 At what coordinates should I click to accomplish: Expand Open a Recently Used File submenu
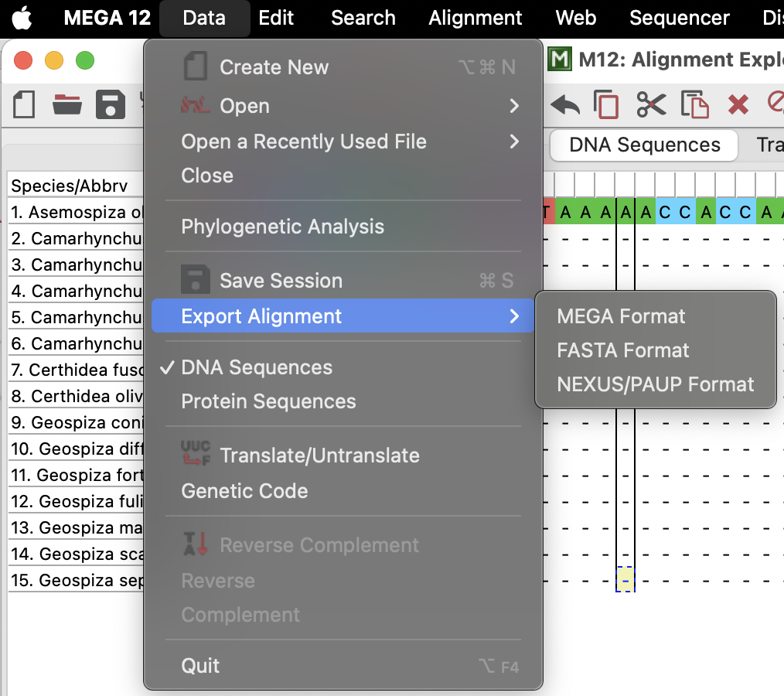514,142
